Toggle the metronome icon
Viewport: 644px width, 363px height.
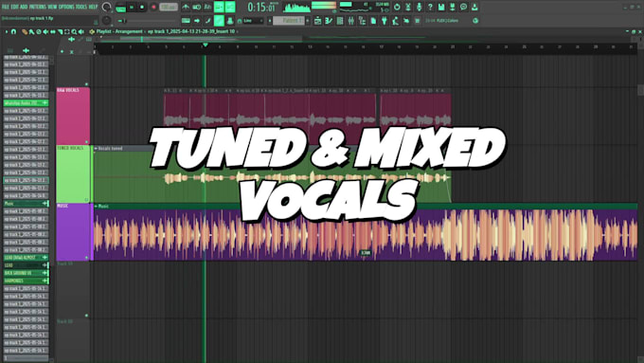coord(186,7)
